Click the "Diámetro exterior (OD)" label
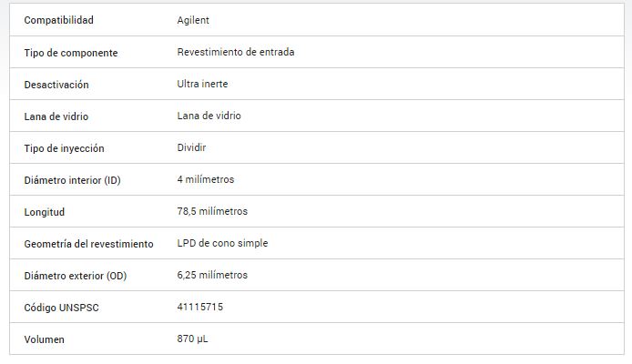632x364 pixels. [75, 276]
